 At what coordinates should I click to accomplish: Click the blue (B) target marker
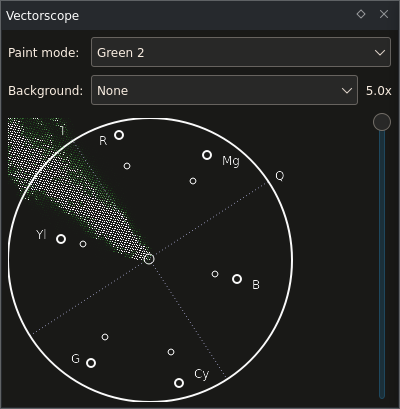237,279
